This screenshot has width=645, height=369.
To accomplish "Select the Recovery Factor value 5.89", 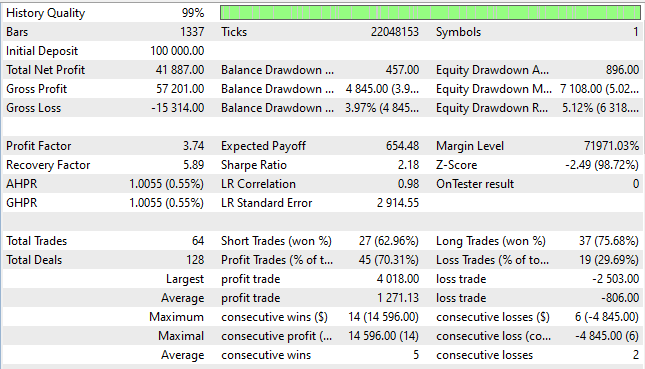I will click(x=193, y=165).
